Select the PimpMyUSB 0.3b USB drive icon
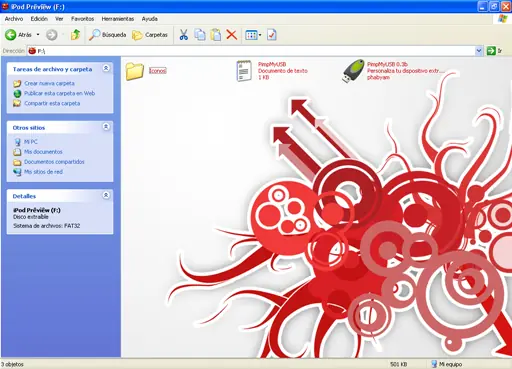 coord(353,71)
